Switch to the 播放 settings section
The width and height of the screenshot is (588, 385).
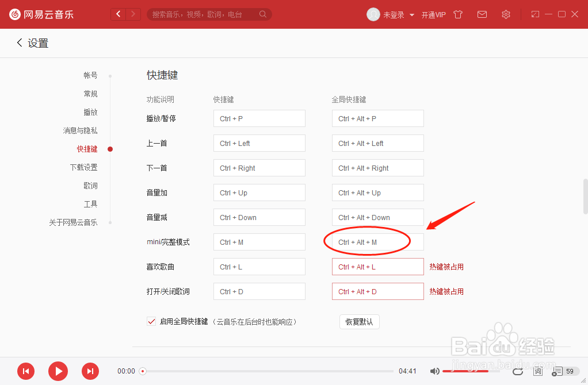pyautogui.click(x=90, y=112)
